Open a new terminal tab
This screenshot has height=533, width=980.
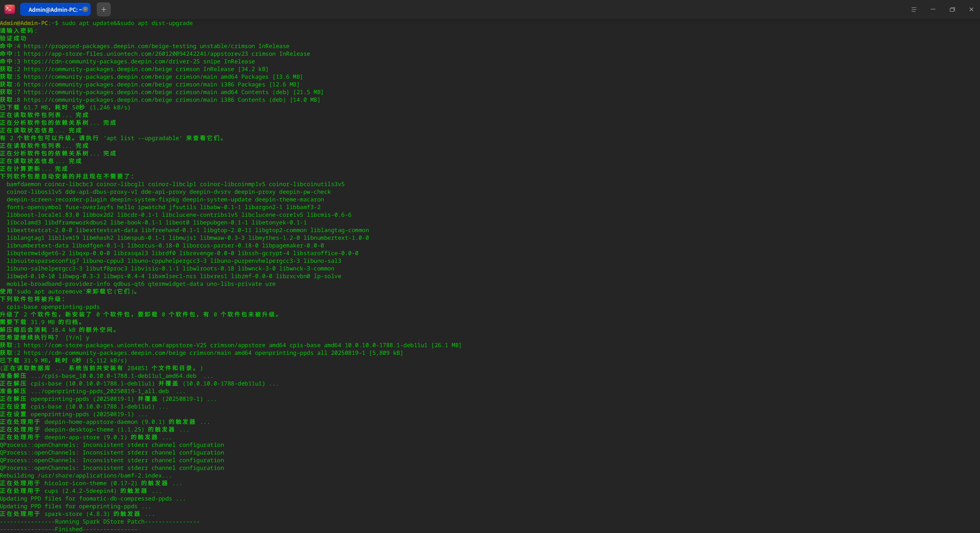[x=104, y=9]
